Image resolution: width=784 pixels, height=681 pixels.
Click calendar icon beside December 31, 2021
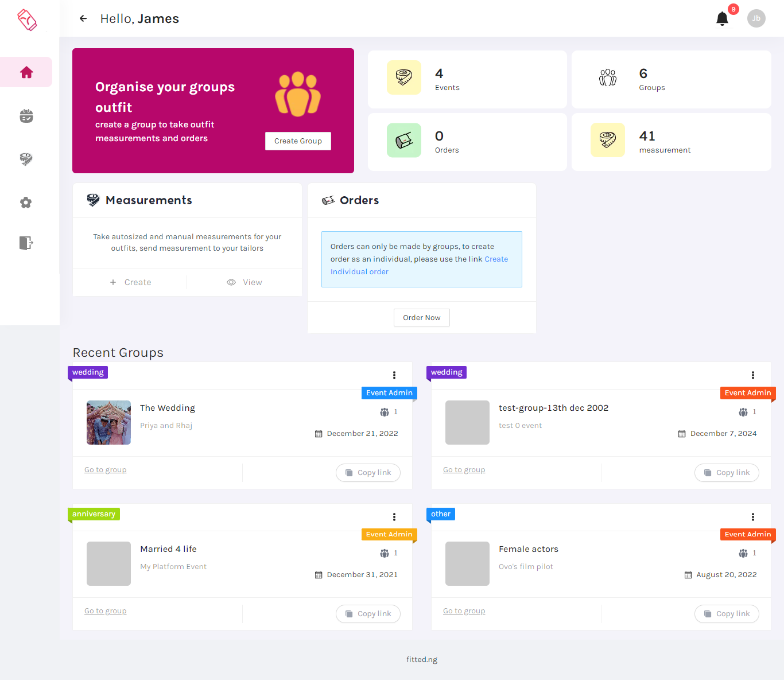(x=319, y=575)
